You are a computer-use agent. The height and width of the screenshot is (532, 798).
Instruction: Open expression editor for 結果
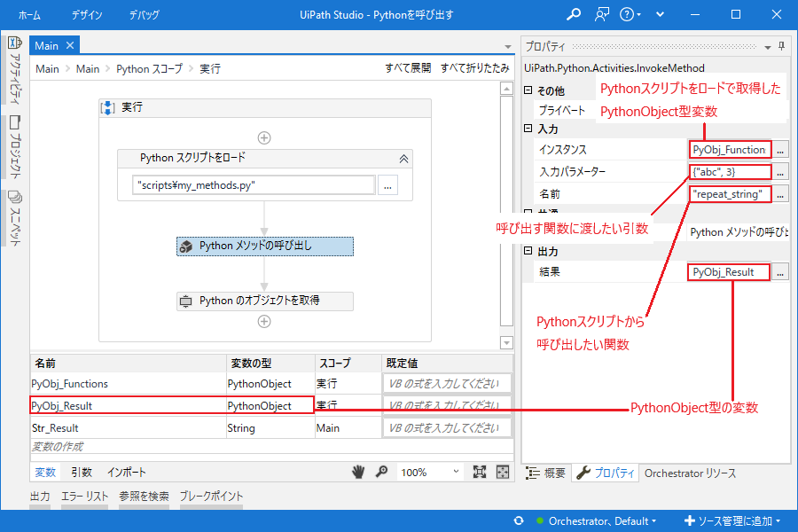(780, 272)
